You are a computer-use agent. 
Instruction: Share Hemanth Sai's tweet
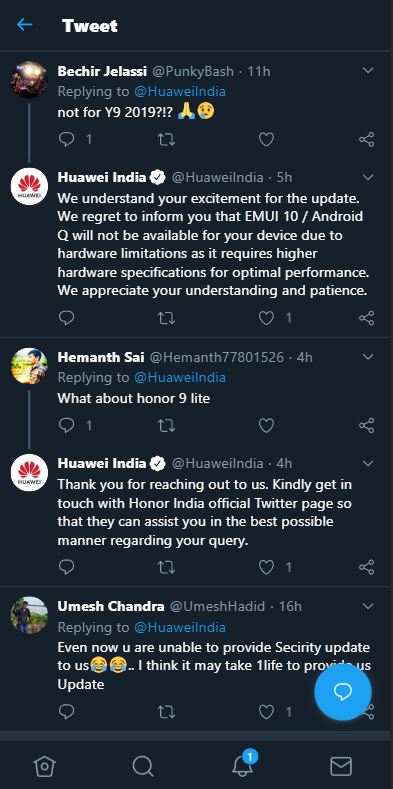(367, 425)
